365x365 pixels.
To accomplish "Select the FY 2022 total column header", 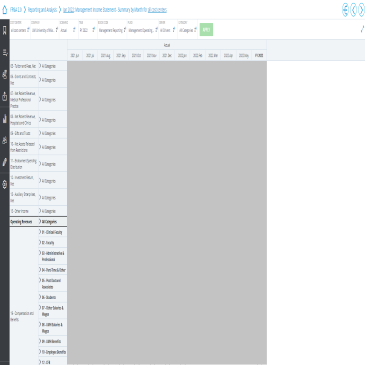I will (259, 55).
